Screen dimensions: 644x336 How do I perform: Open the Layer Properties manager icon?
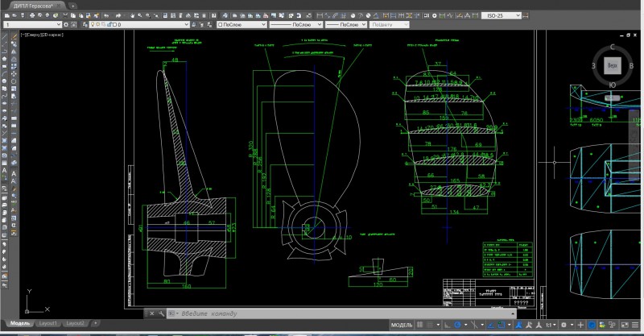pos(86,24)
